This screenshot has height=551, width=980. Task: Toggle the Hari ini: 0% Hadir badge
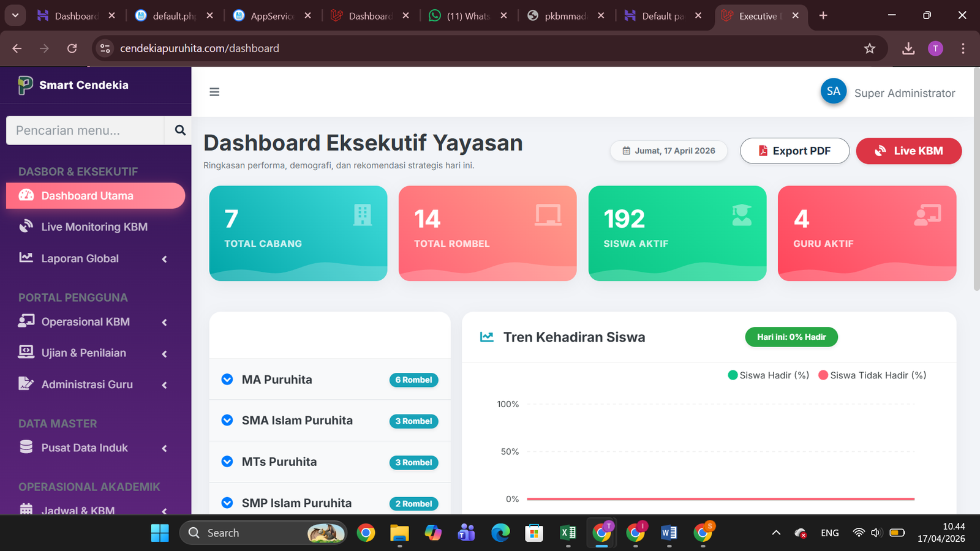click(791, 337)
